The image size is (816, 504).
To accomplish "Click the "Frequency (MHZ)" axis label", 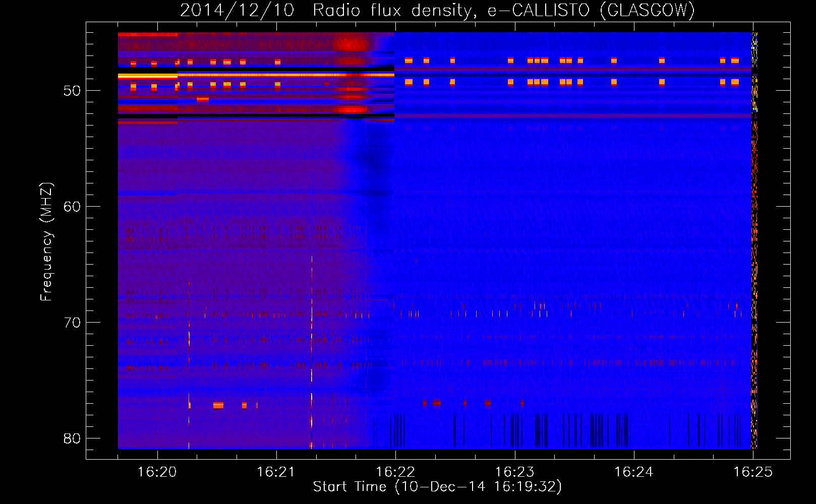I will pyautogui.click(x=46, y=242).
